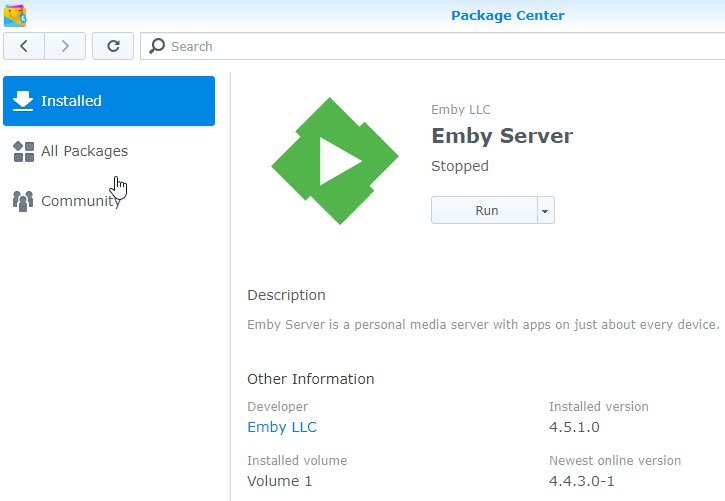The image size is (725, 501).
Task: Open the Community section
Action: click(80, 201)
